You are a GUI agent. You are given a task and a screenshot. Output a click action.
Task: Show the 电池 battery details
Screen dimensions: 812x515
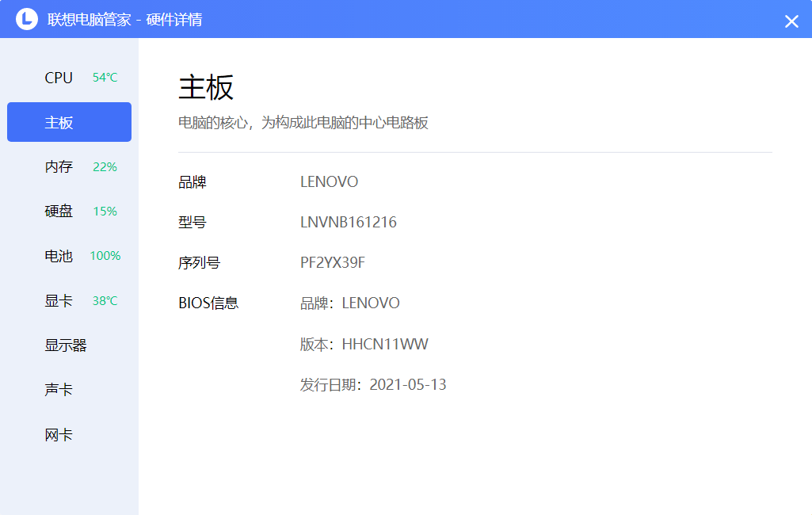69,256
